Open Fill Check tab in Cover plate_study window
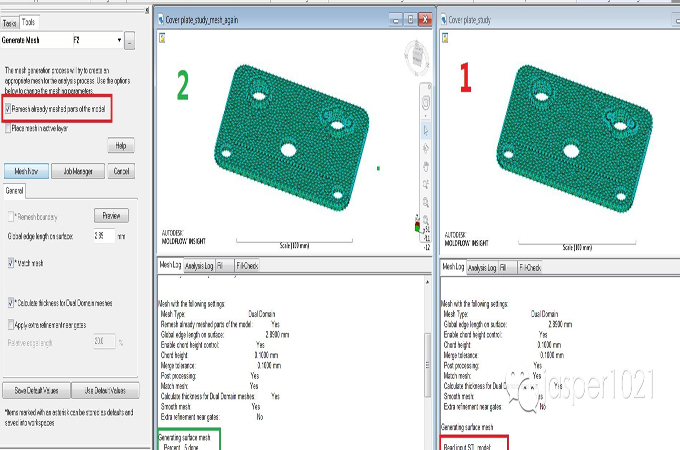680x450 pixels. pos(530,268)
